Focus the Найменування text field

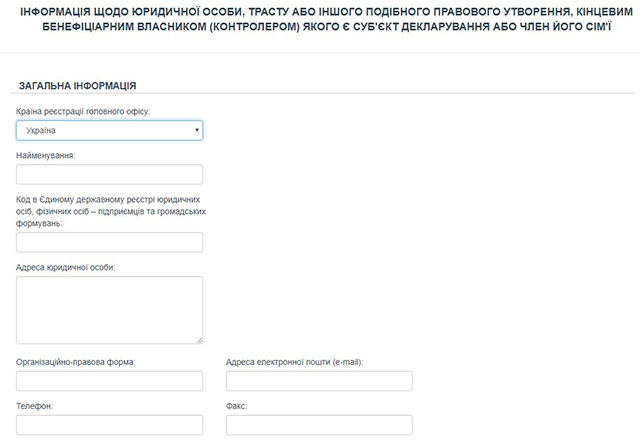(x=109, y=175)
